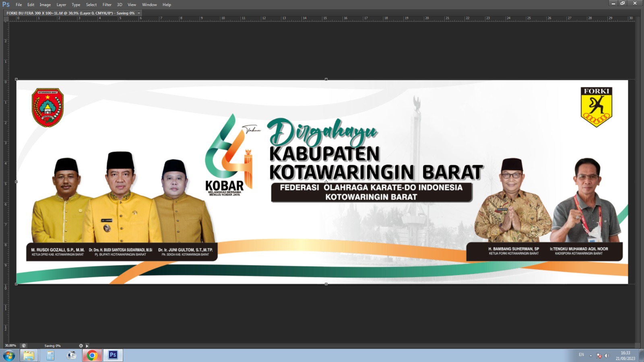
Task: Click the name Ir.TENGKU MUHAMAD AQIL NOOR
Action: (579, 249)
